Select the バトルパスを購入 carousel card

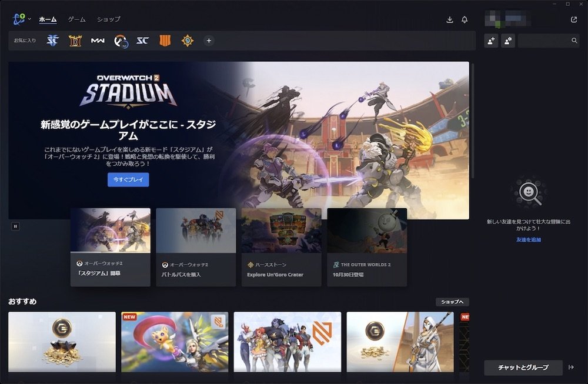point(196,247)
